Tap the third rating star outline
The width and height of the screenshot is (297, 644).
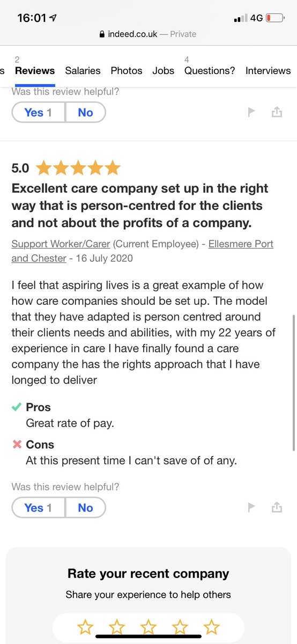(148, 627)
